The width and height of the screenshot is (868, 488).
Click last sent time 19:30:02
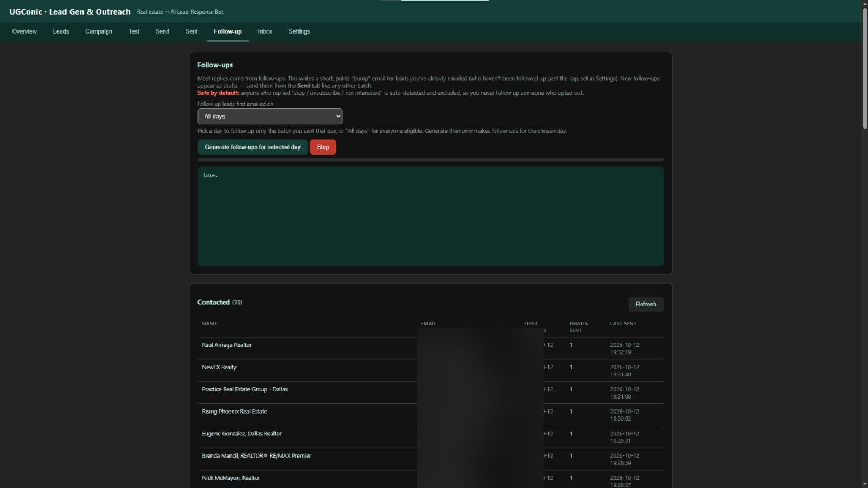(x=621, y=419)
